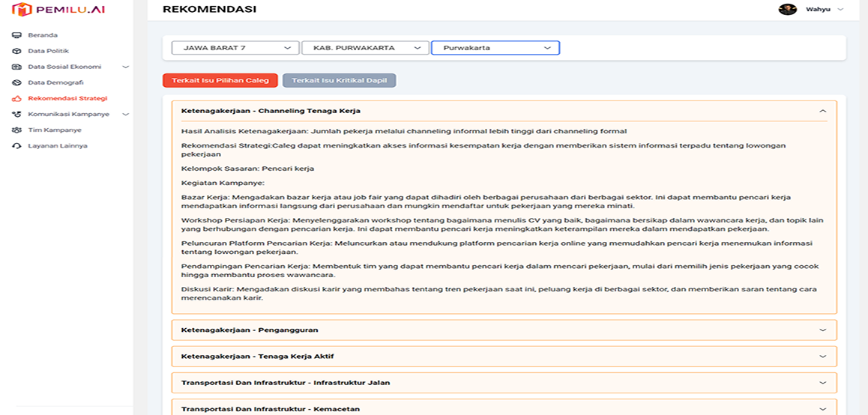Open the KAB. PURWAKARTA dropdown
Viewport: 868px width, 415px height.
(365, 48)
